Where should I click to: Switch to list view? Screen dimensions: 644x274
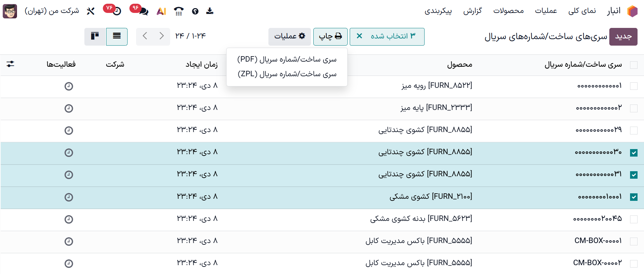(117, 36)
